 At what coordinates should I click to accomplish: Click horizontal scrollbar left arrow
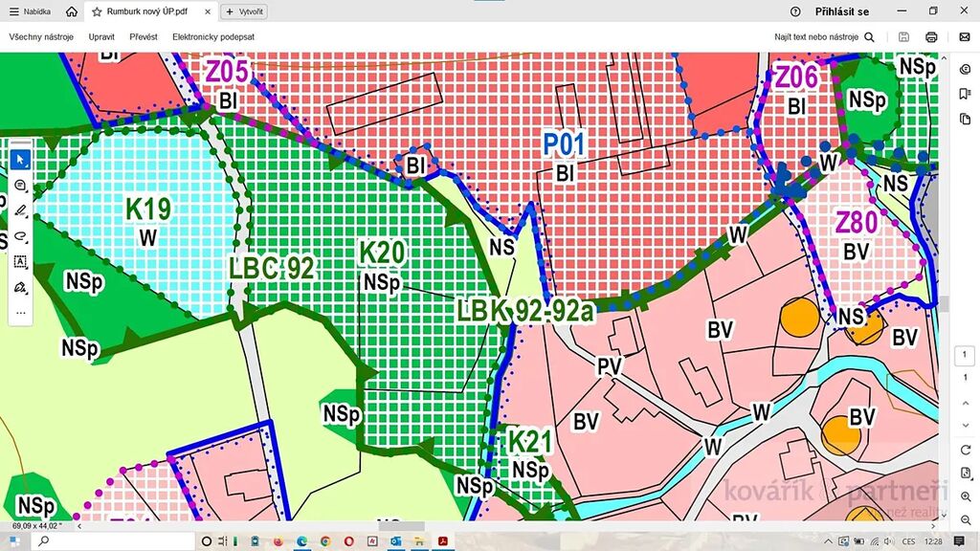(79, 527)
